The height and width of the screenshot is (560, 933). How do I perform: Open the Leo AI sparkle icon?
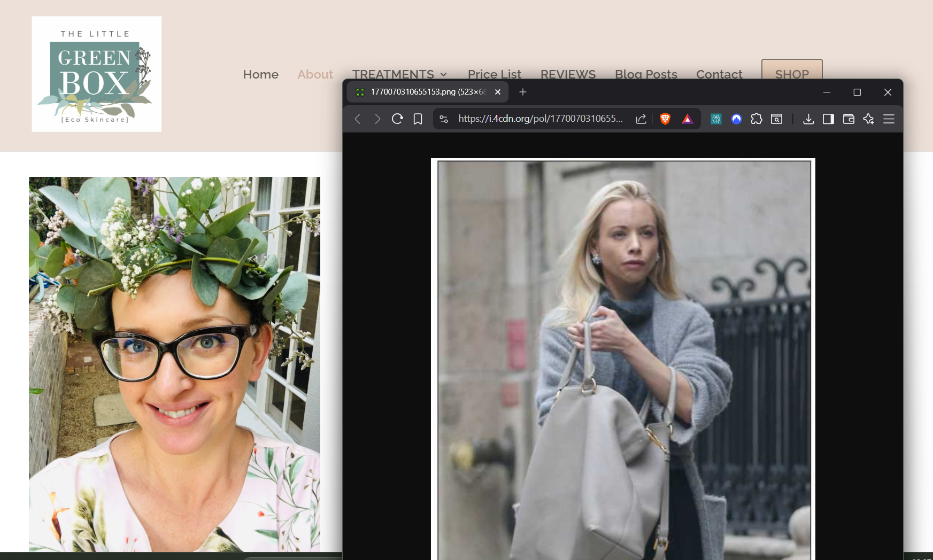click(x=868, y=119)
